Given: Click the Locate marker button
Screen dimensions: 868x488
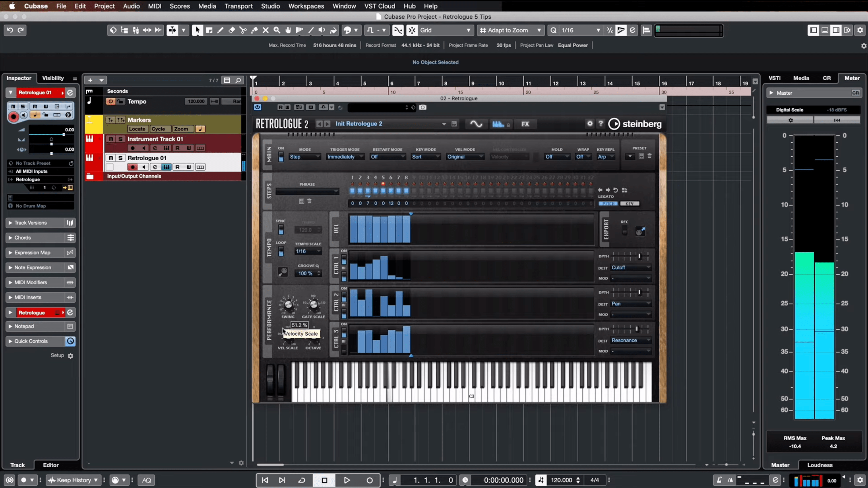Looking at the screenshot, I should point(137,129).
